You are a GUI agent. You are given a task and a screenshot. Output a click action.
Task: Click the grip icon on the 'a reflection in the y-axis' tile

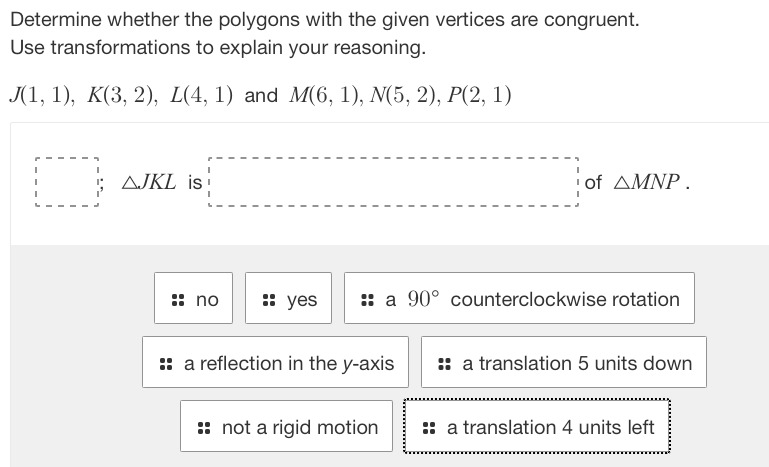click(166, 364)
